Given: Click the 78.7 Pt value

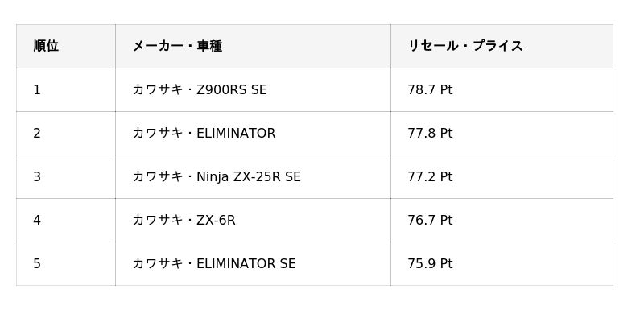Looking at the screenshot, I should coord(430,89).
